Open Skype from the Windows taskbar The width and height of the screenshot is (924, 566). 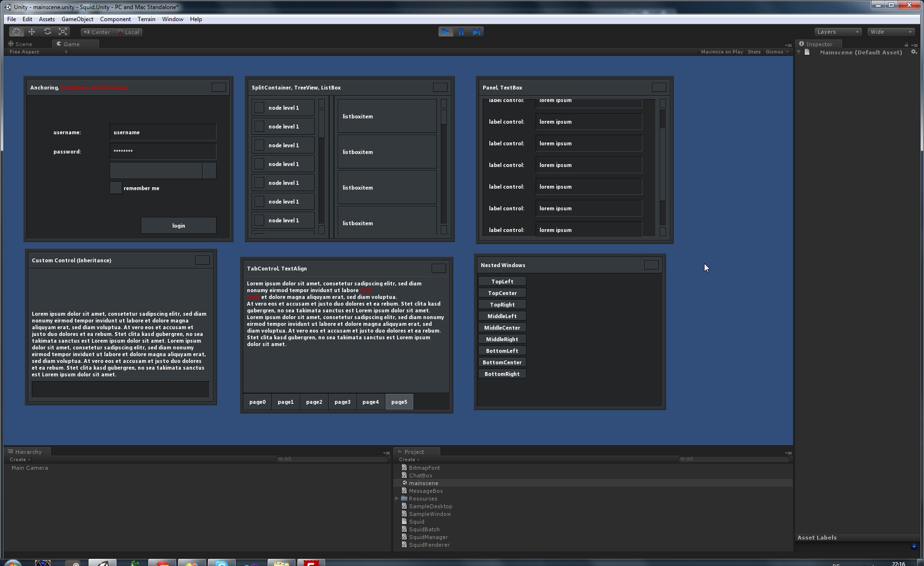pyautogui.click(x=221, y=562)
